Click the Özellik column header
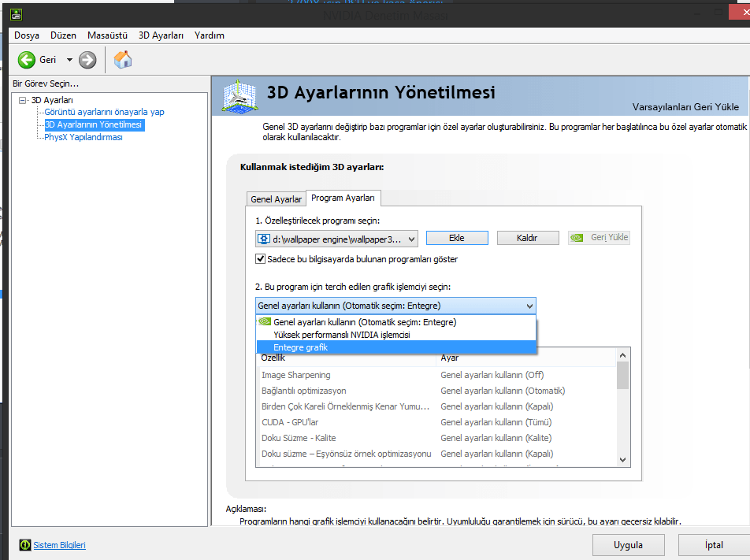 click(347, 359)
